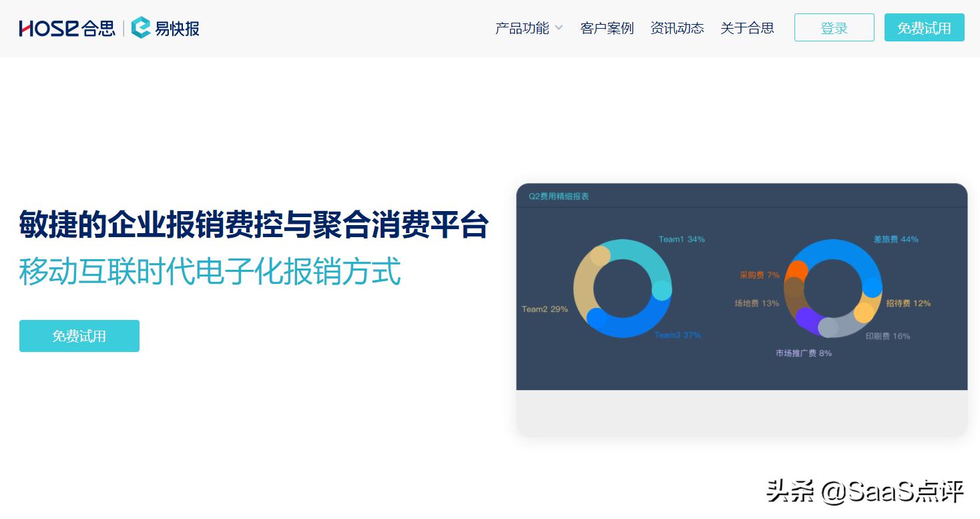Viewport: 980px width, 519px height.
Task: Click the 易快报 blue 'e' logo icon
Action: pyautogui.click(x=141, y=27)
